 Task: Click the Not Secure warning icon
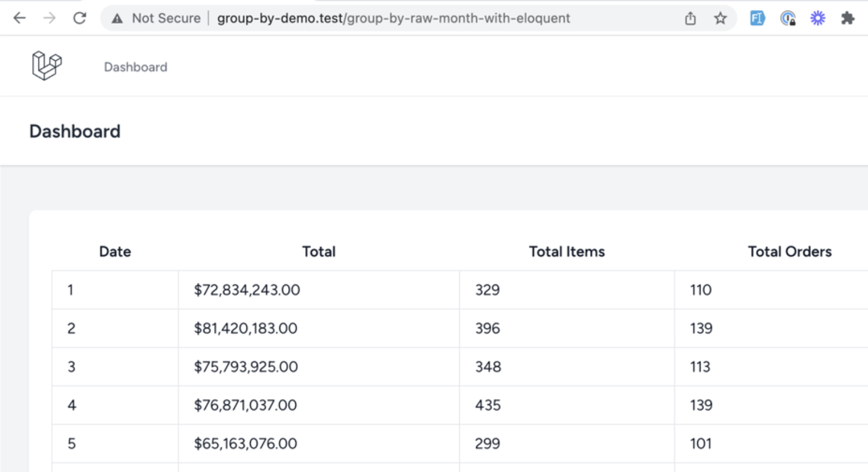coord(117,19)
